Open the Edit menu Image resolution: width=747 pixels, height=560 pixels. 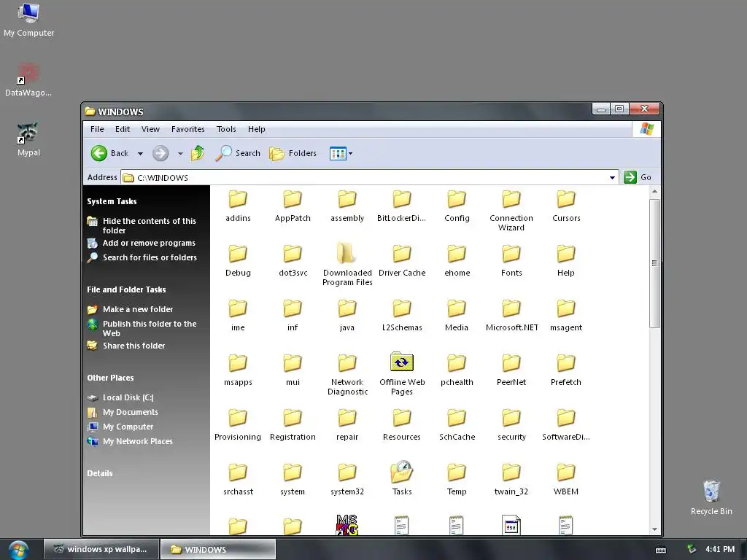(123, 129)
